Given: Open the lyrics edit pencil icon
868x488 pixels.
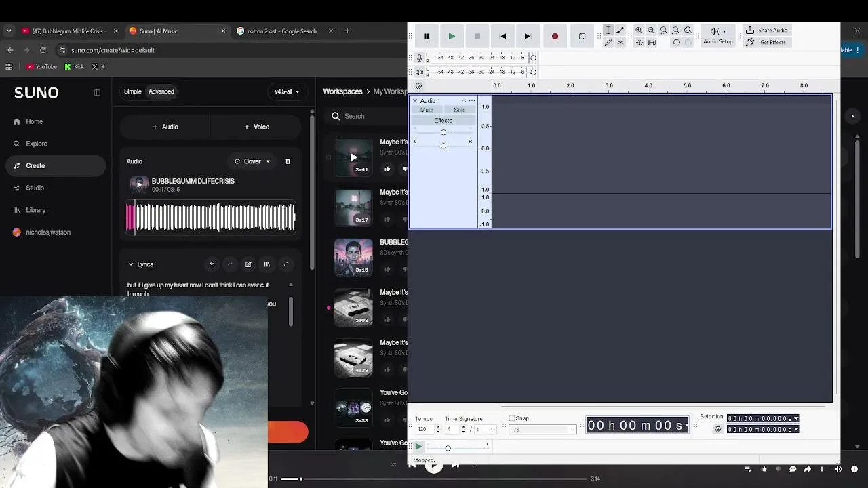Looking at the screenshot, I should [x=248, y=264].
